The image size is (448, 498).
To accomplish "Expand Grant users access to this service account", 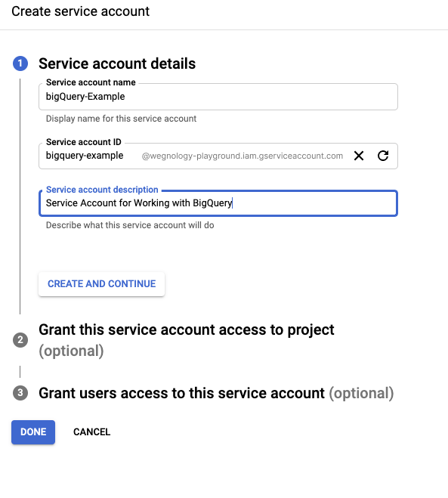I will [x=216, y=393].
